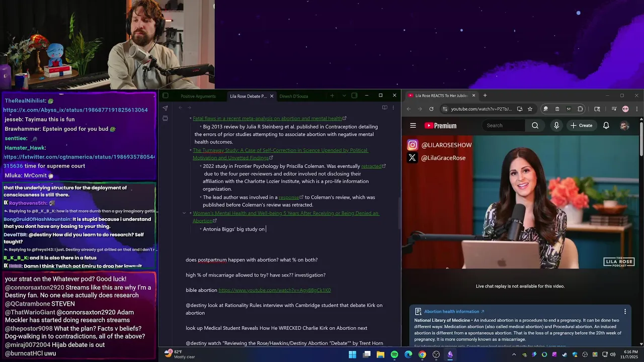
Task: Open the bible abortion YouTube link
Action: [274, 290]
